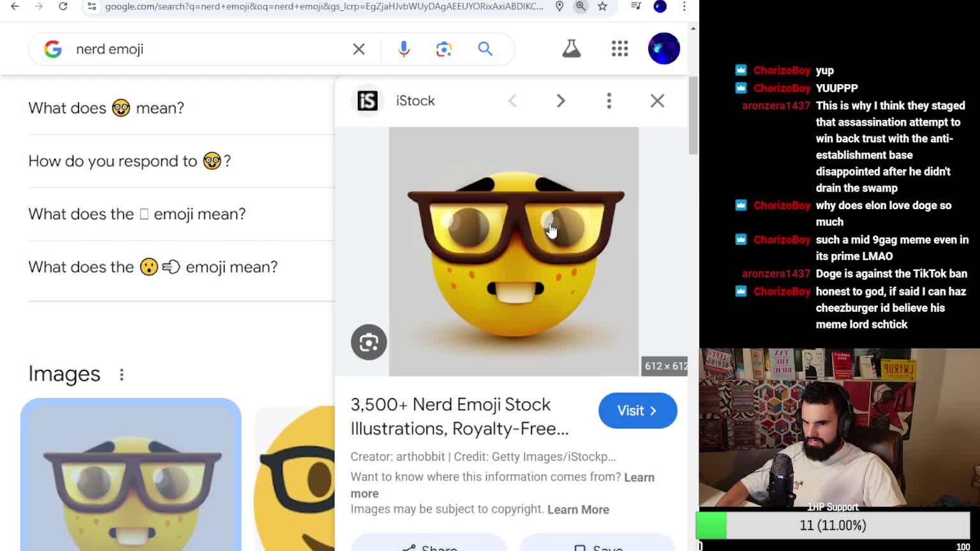The height and width of the screenshot is (551, 980).
Task: Open site information icon in address bar
Action: [92, 6]
